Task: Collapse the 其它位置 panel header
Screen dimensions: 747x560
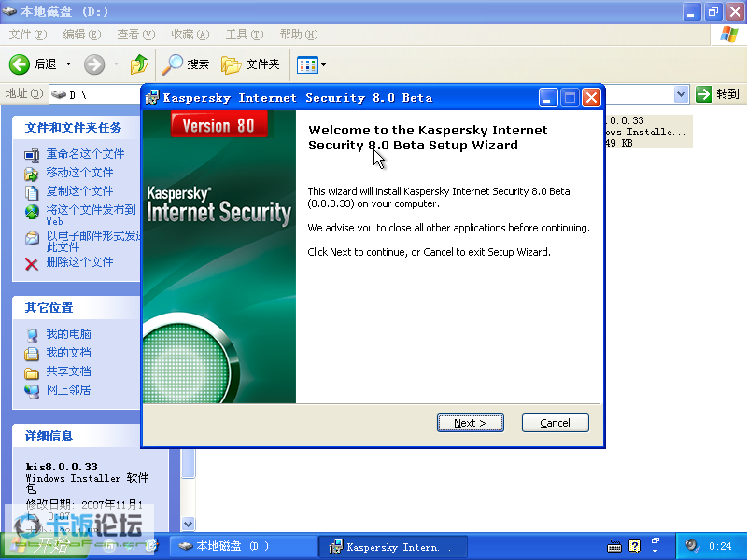Action: pos(77,308)
